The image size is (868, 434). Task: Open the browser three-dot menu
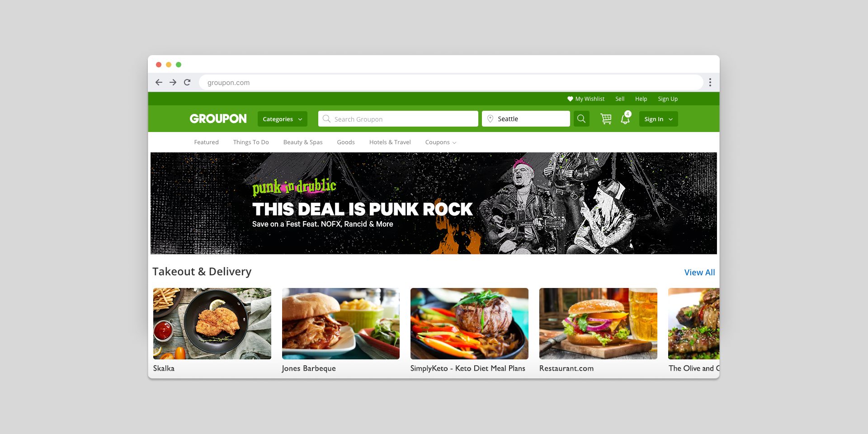[710, 82]
